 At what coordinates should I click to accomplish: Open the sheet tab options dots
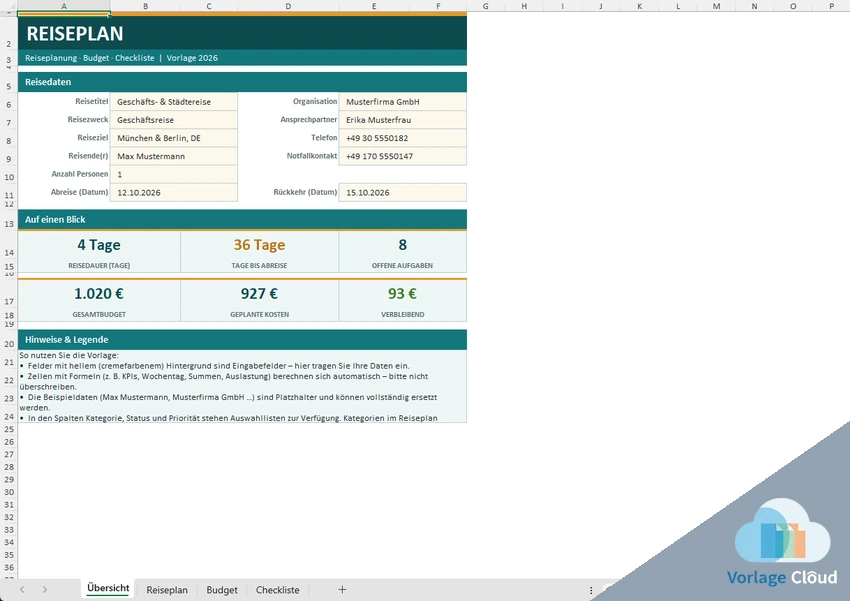pyautogui.click(x=591, y=590)
